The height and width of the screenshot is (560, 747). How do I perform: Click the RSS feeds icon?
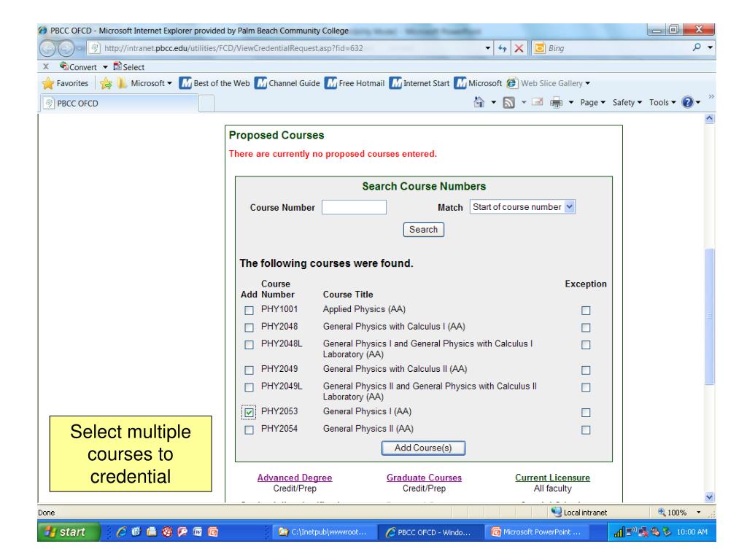click(508, 102)
